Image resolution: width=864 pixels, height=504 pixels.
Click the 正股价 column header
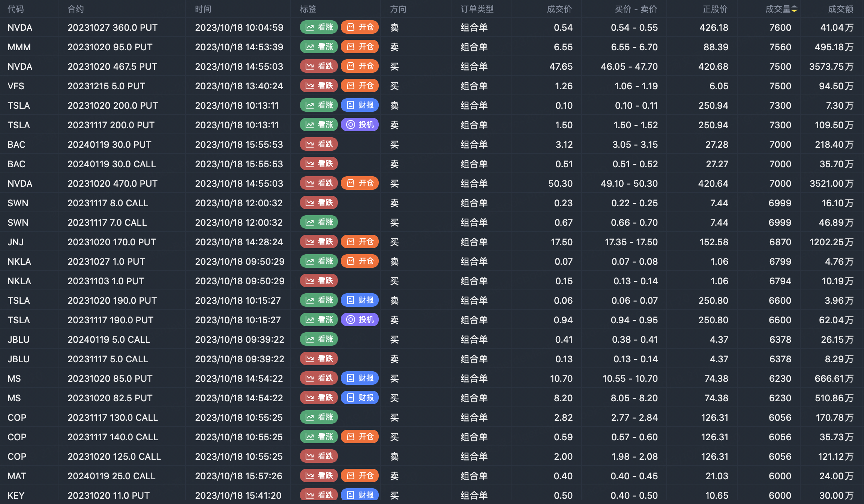pyautogui.click(x=715, y=9)
